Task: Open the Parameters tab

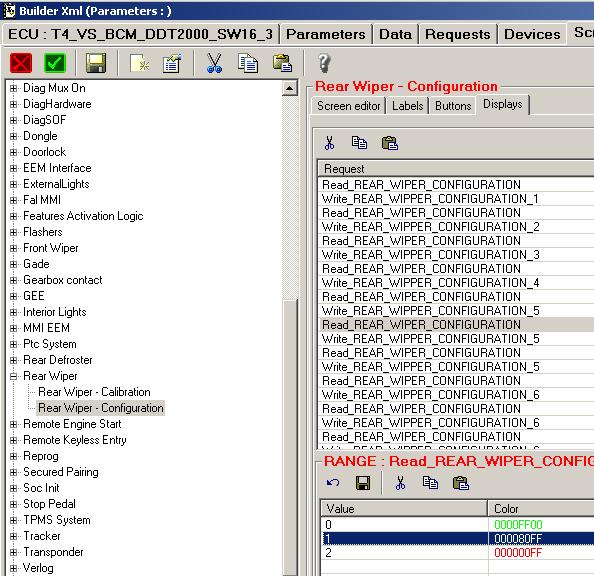Action: 326,34
